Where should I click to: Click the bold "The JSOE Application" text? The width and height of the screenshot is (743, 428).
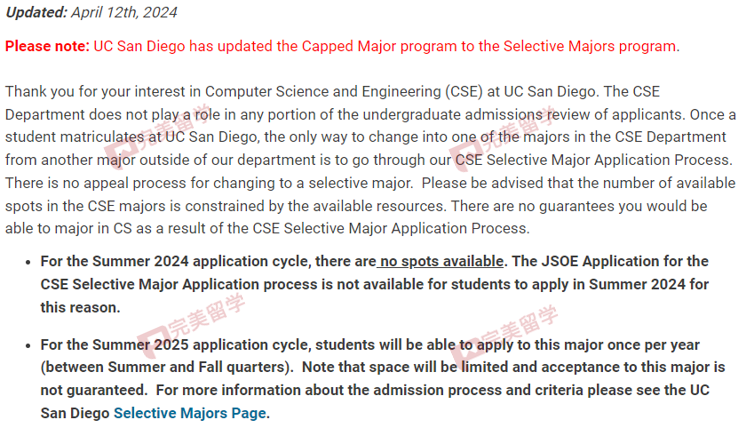click(586, 261)
